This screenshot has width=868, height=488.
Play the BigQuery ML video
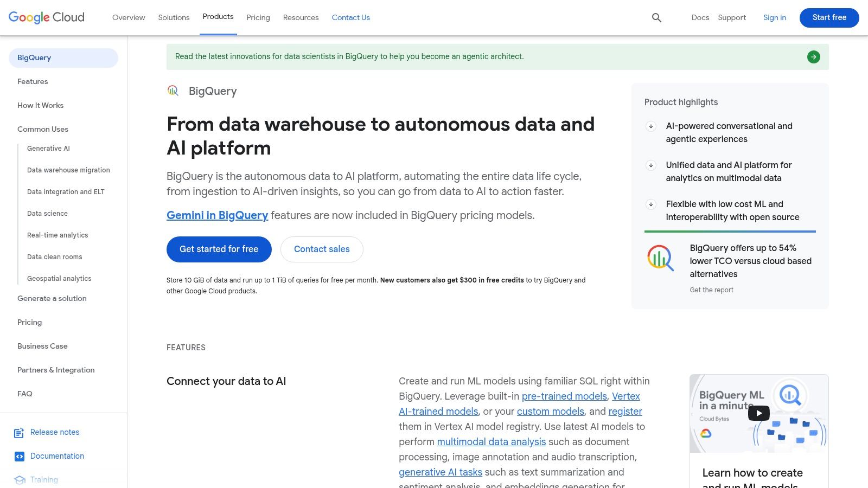tap(758, 413)
